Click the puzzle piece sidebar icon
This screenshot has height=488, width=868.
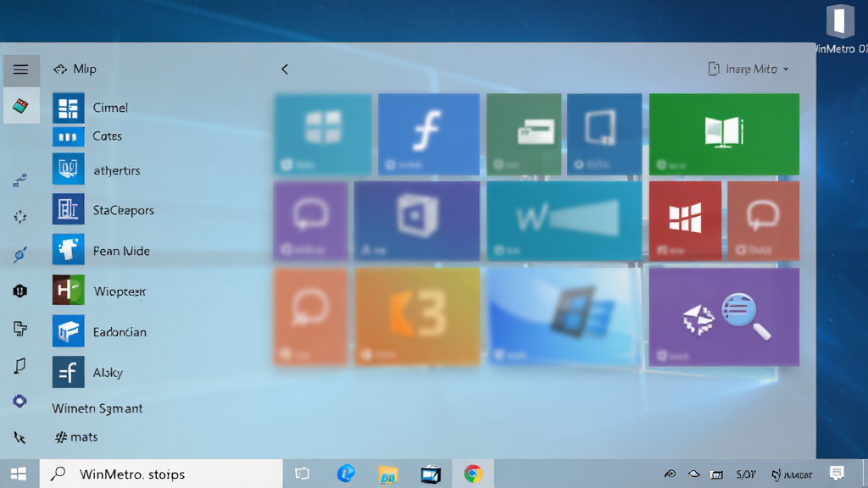tap(20, 328)
